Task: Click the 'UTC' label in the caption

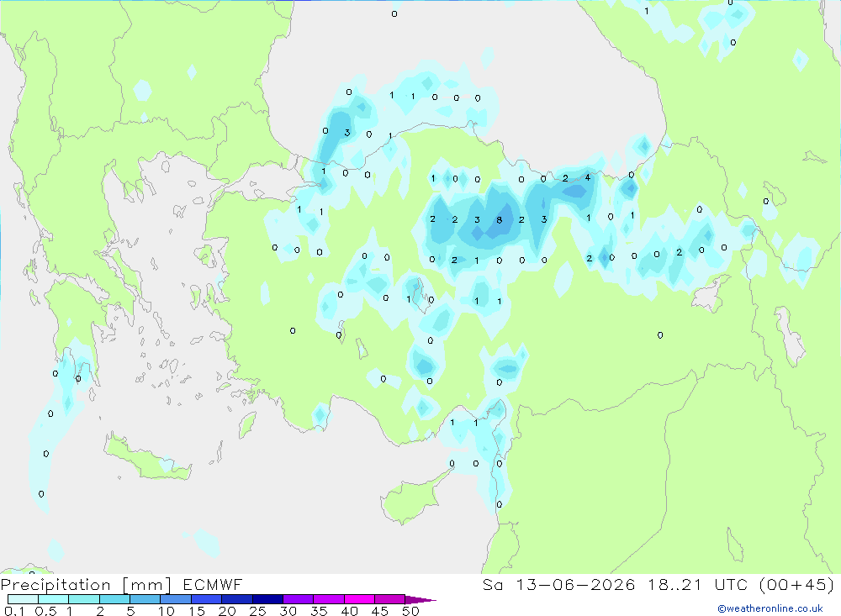Action: tap(731, 584)
